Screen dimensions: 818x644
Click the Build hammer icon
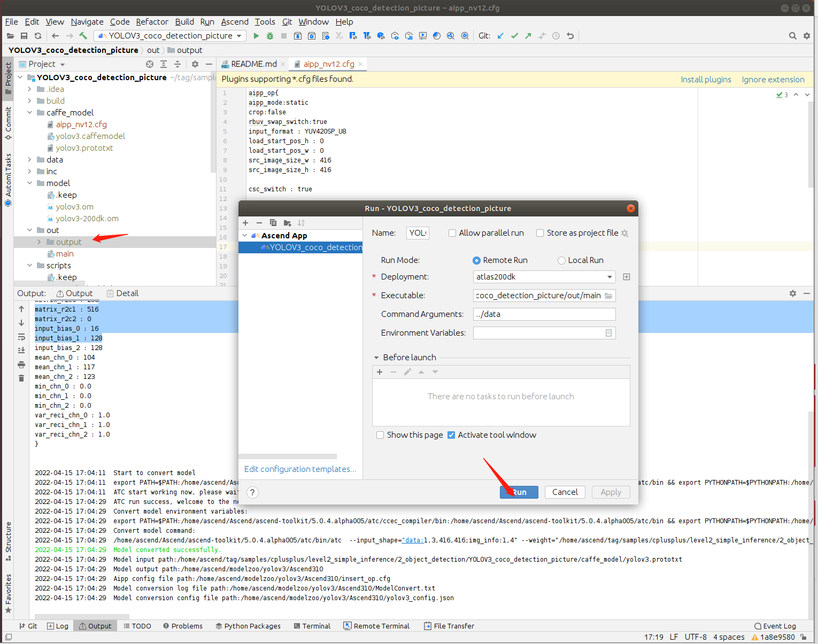click(x=83, y=36)
